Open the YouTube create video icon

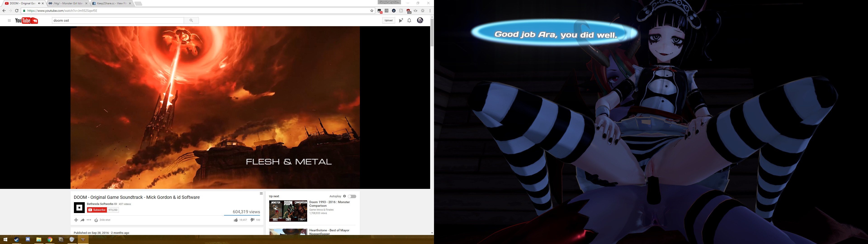tap(401, 21)
